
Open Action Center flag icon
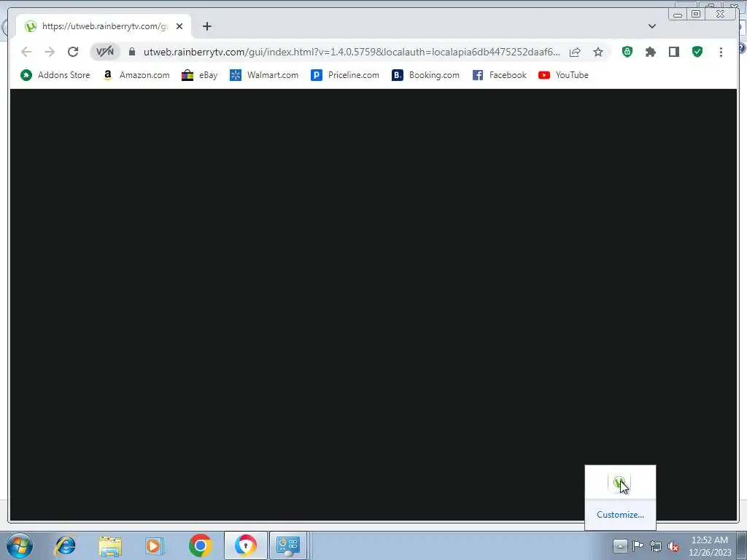coord(638,545)
